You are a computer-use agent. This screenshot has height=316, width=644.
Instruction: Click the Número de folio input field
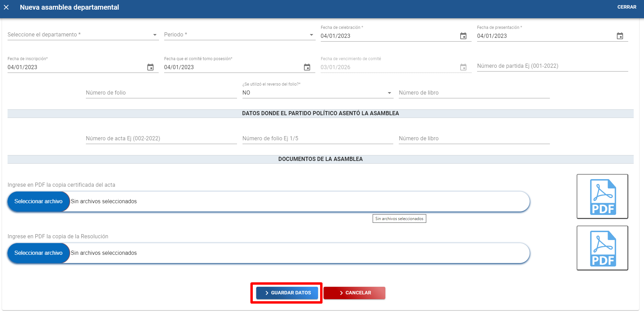pos(161,93)
